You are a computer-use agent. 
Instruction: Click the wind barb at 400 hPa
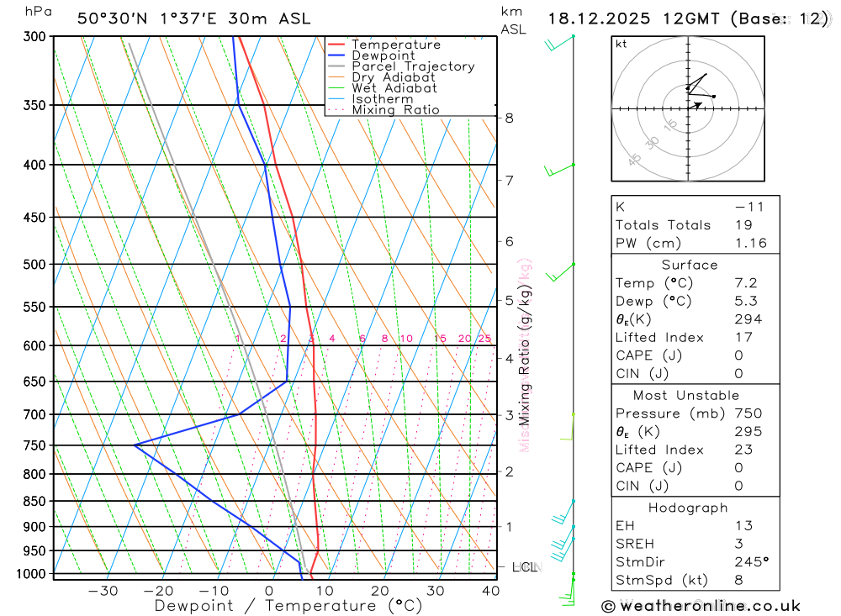click(x=559, y=170)
